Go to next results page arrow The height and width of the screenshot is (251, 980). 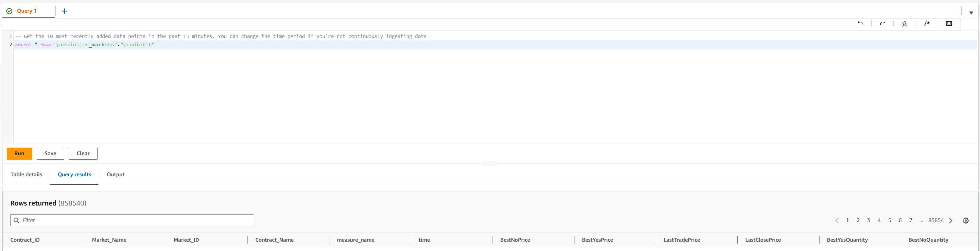[951, 221]
